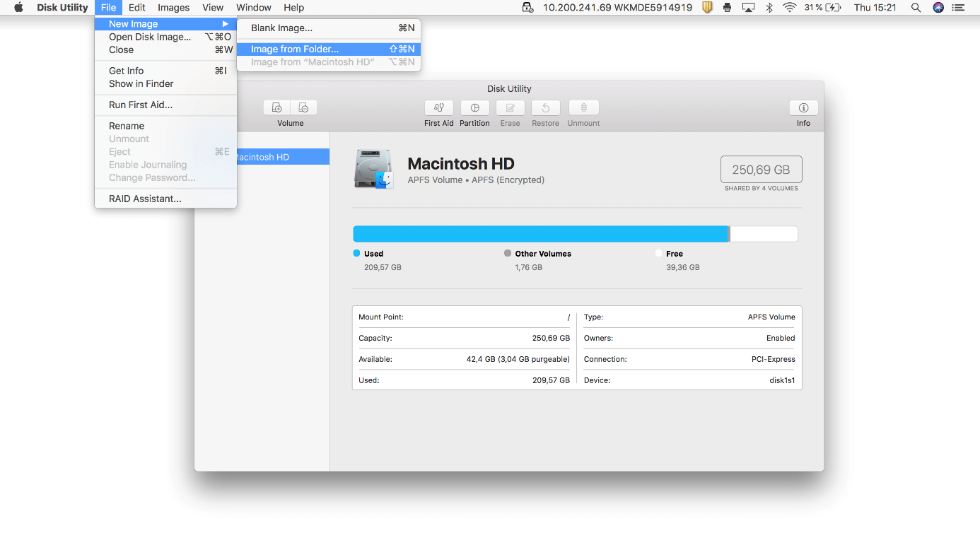The width and height of the screenshot is (980, 540).
Task: Click the disabled Unmount item in File menu
Action: point(165,139)
